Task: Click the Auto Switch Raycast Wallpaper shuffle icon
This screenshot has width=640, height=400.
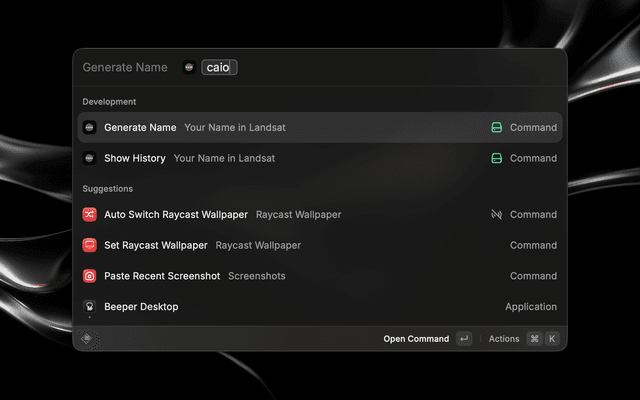Action: pos(89,214)
